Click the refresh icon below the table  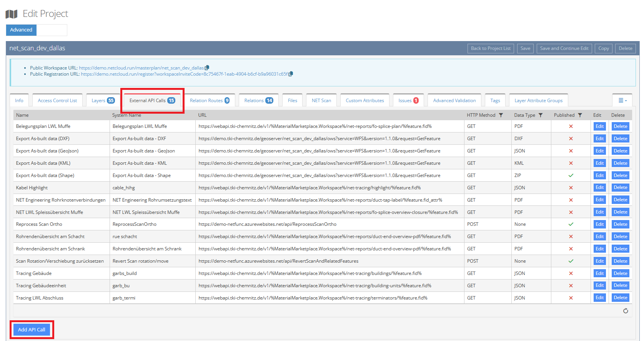626,311
